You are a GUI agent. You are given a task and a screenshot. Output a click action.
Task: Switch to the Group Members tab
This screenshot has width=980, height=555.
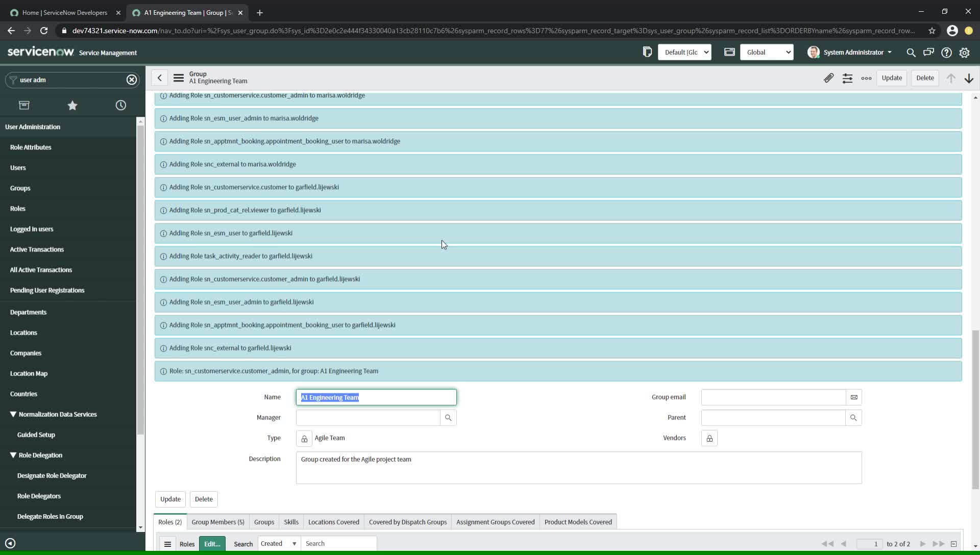218,522
